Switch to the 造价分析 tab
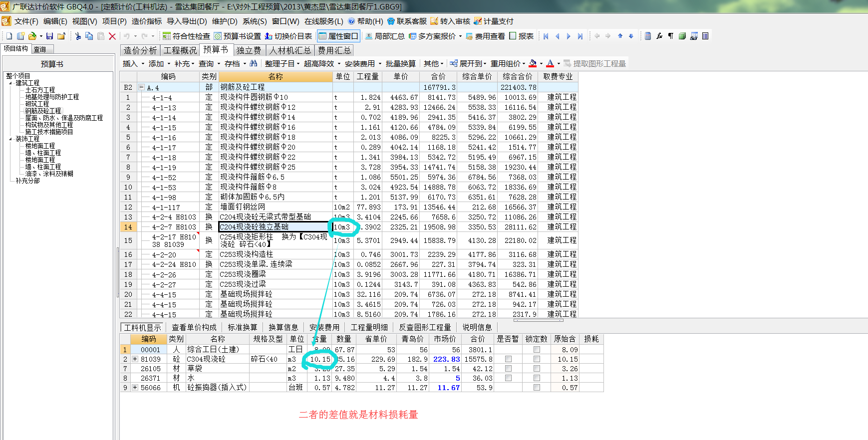 tap(140, 50)
